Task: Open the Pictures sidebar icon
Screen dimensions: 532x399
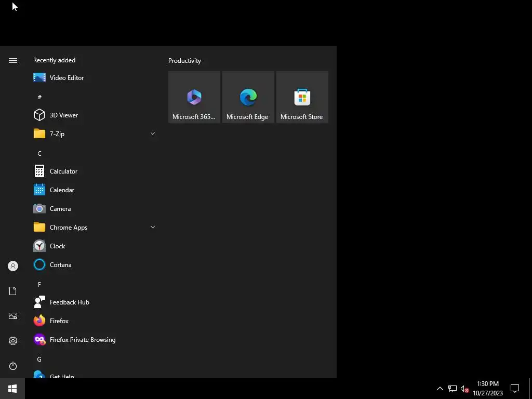Action: pos(13,316)
